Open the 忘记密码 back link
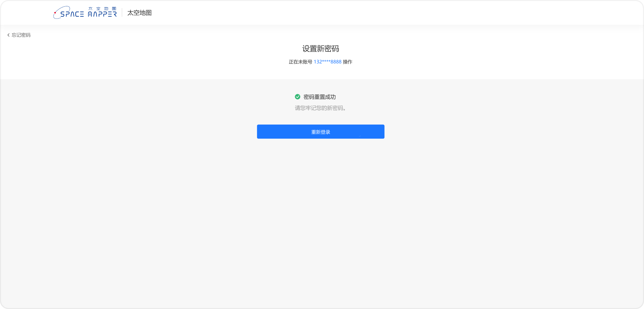This screenshot has width=644, height=309. click(x=21, y=35)
